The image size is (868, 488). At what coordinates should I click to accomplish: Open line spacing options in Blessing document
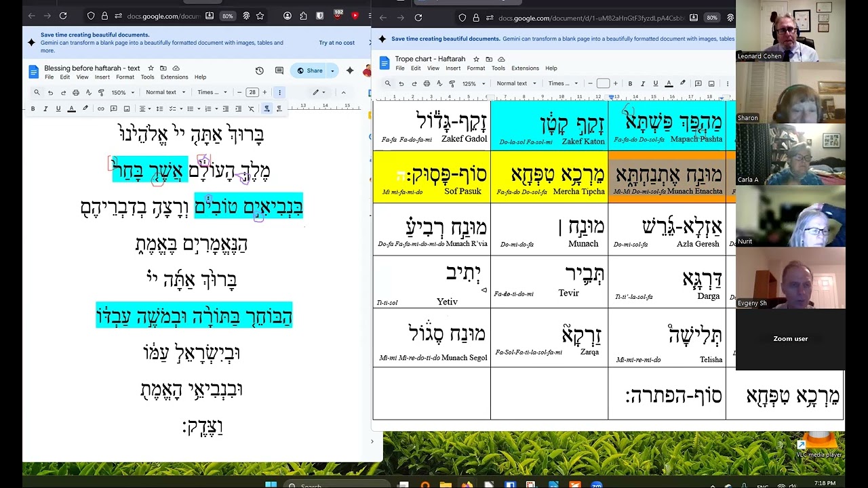point(159,108)
